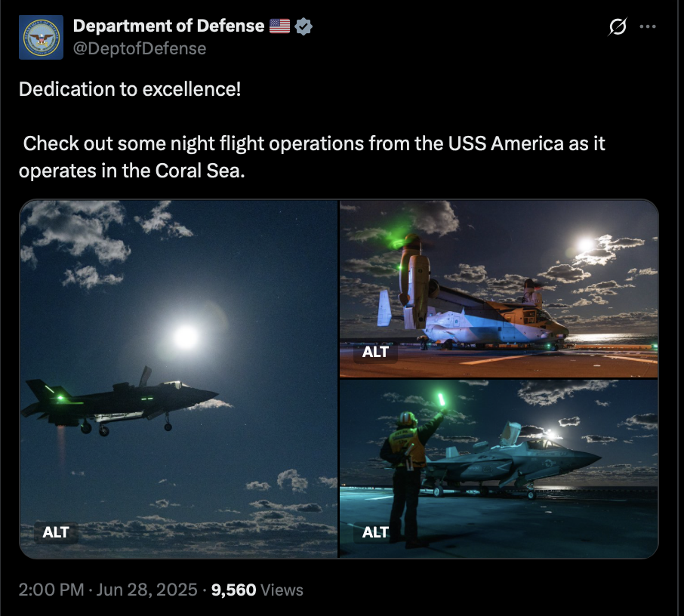The height and width of the screenshot is (616, 684).
Task: Click the "Views" label in the footer
Action: (282, 590)
